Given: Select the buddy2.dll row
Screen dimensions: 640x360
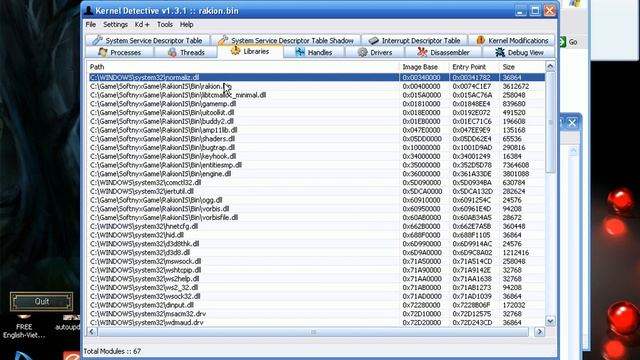Looking at the screenshot, I should coord(317,121).
